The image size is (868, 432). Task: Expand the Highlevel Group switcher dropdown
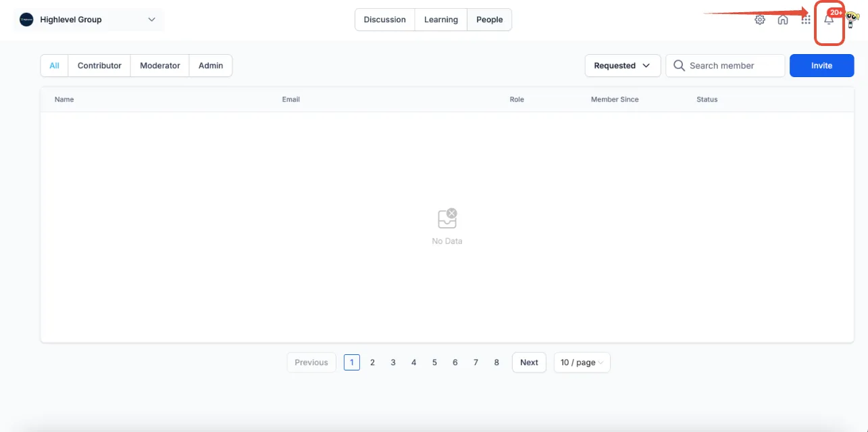[88, 20]
